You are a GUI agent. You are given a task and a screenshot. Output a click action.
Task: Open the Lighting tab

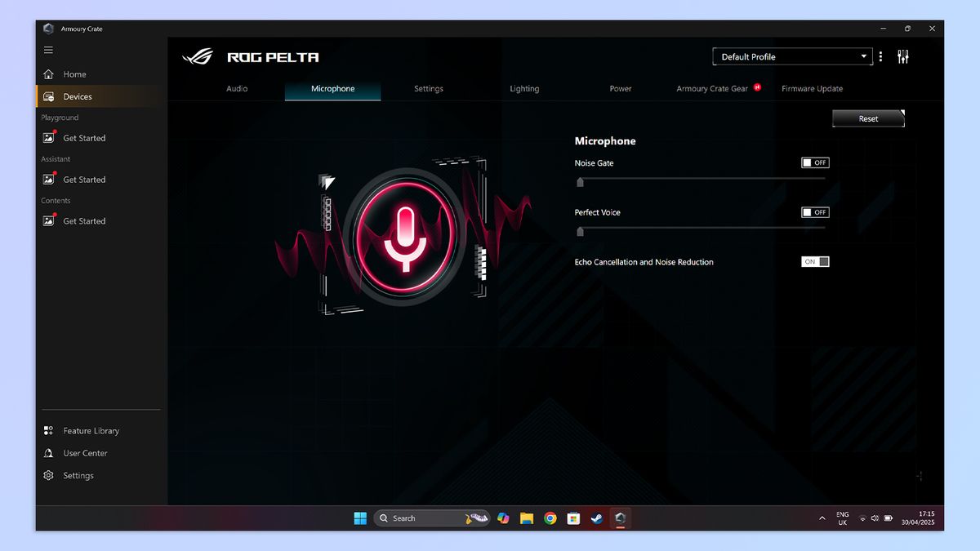(524, 88)
